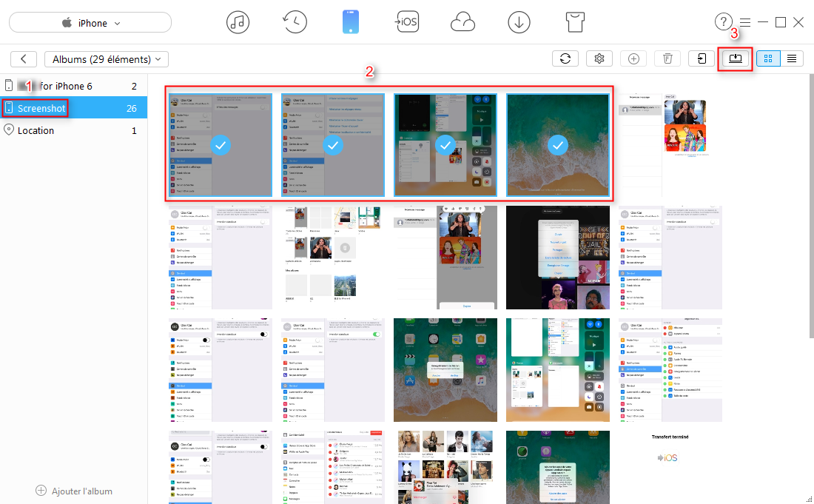Click Ajouter l'album
Viewport: 814px width, 504px height.
(74, 491)
